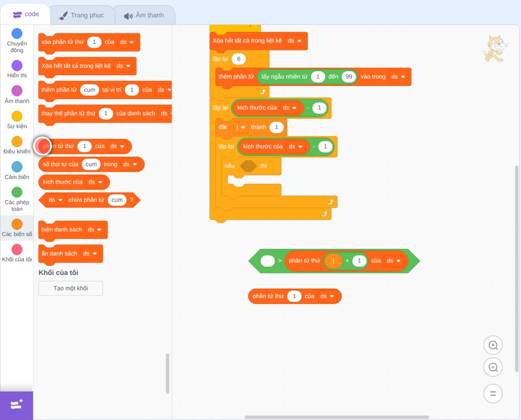Open ds dropdown in ẩn danh sách block
This screenshot has width=521, height=420.
tap(90, 254)
